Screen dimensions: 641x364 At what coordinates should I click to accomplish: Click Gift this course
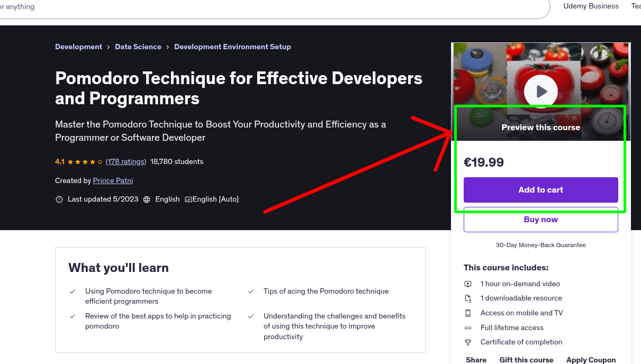526,360
